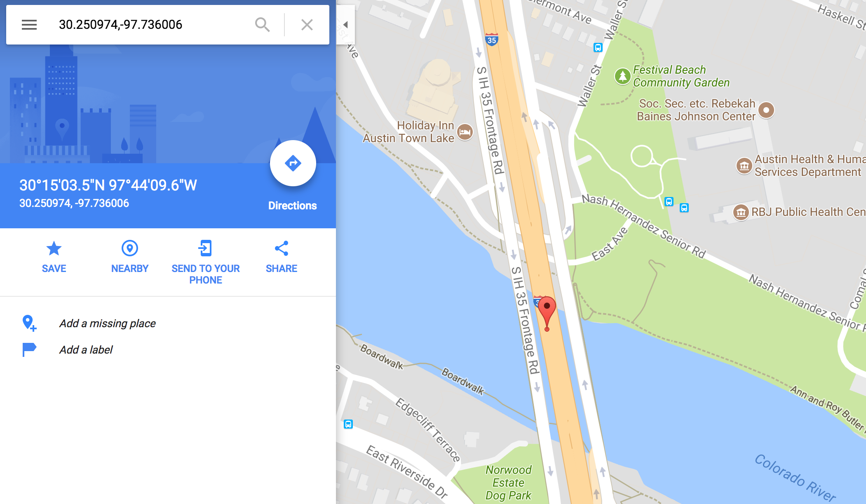Save location with the star icon
Screen dimensions: 866x504
(54, 248)
